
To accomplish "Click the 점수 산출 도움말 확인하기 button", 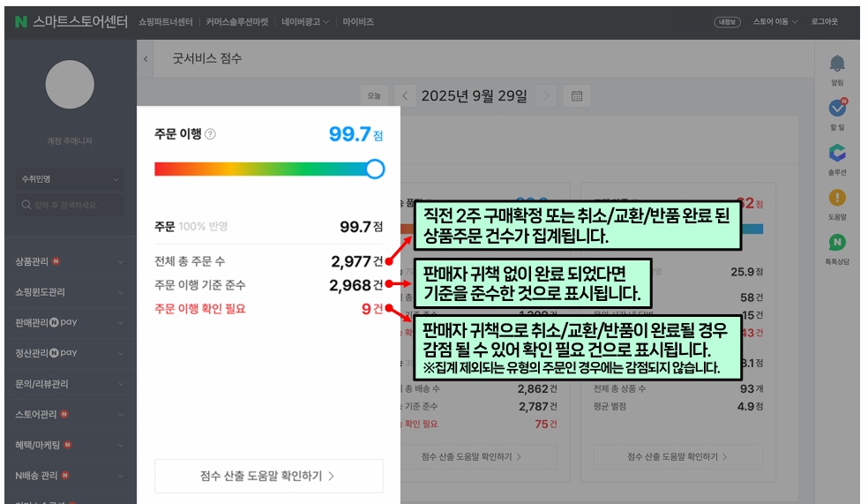I will click(x=268, y=476).
